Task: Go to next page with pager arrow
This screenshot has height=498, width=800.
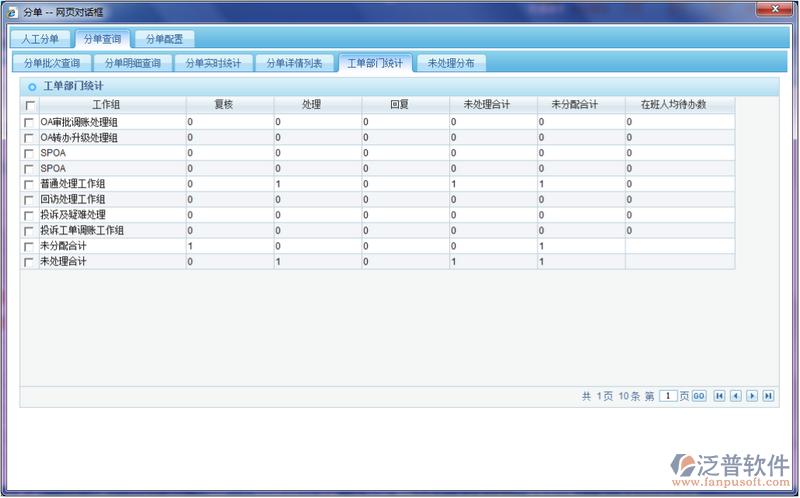Action: (752, 396)
